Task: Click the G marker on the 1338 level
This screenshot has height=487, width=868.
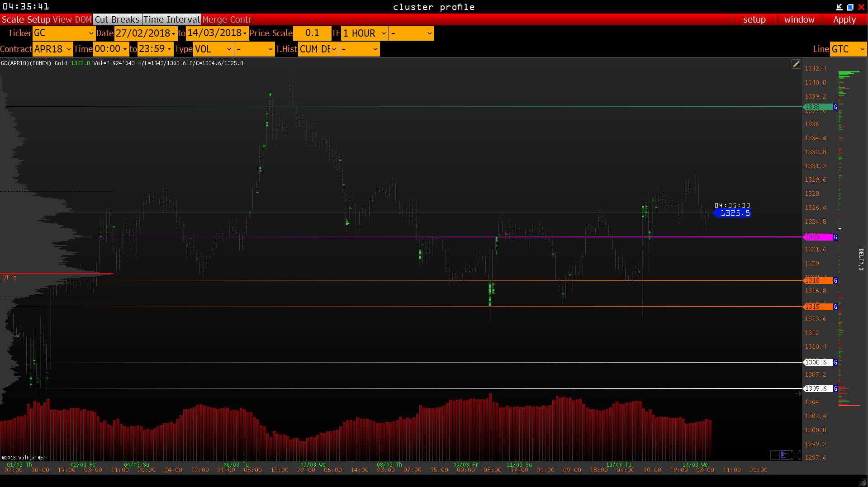Action: point(835,107)
